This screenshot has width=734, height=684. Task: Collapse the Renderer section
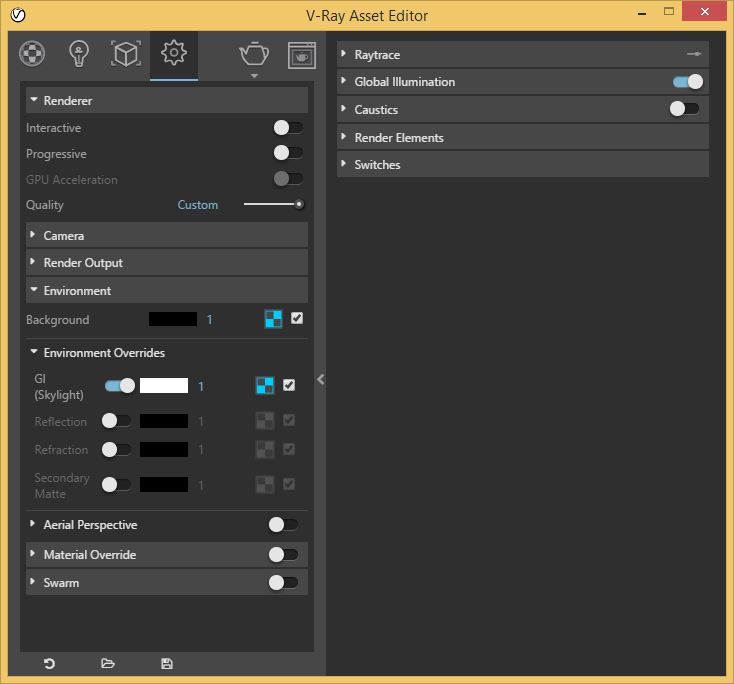(167, 100)
